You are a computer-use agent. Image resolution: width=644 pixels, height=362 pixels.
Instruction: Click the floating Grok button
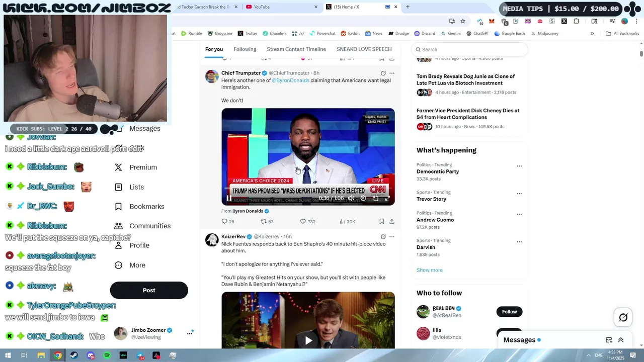coord(623,317)
